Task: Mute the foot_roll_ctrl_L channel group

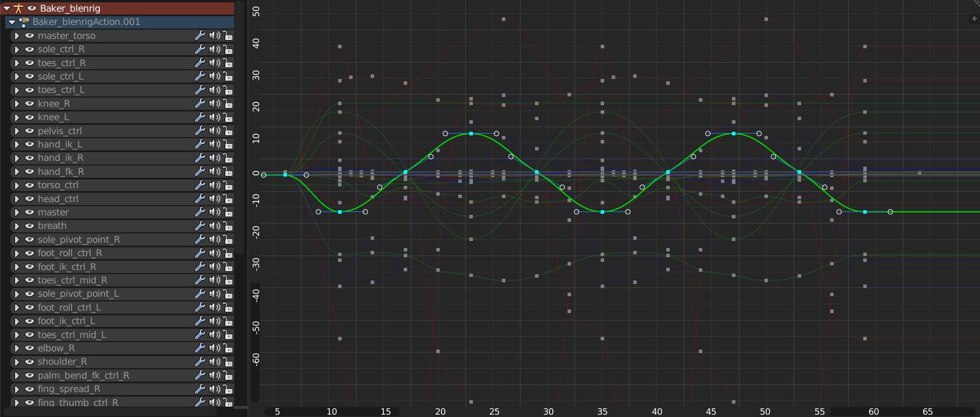Action: pos(214,307)
